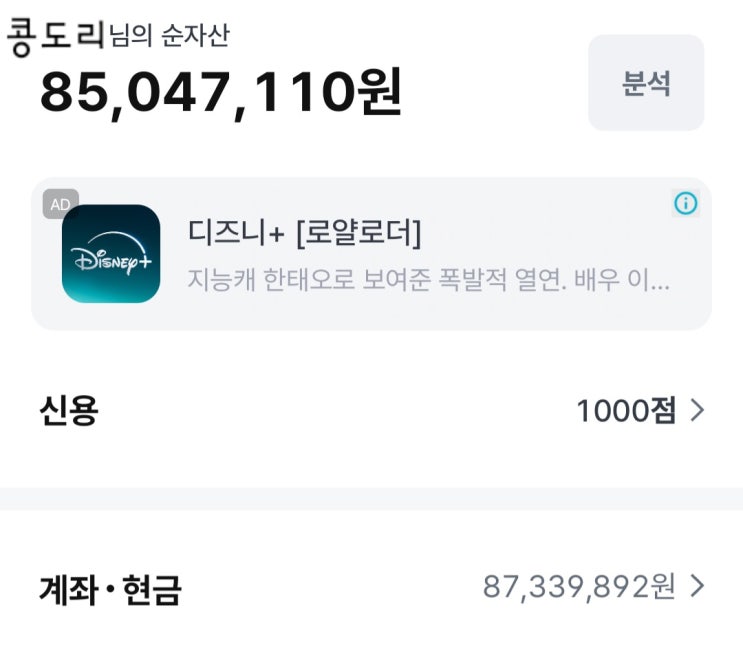
Task: Click the gray divider below 신용 row
Action: [371, 498]
